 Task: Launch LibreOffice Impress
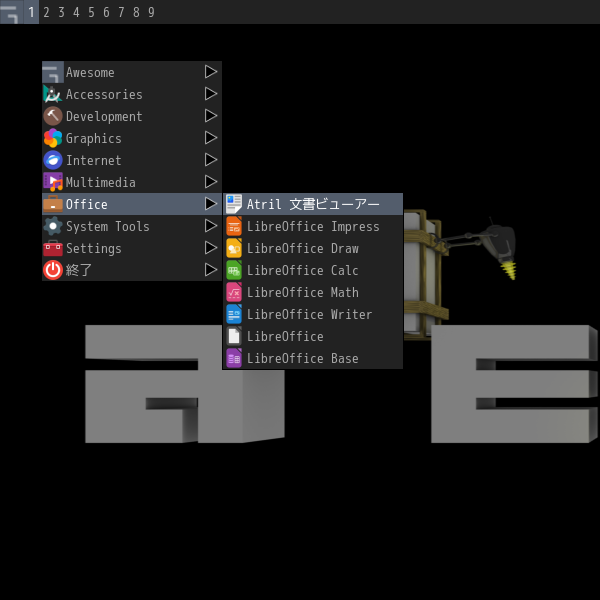[313, 226]
